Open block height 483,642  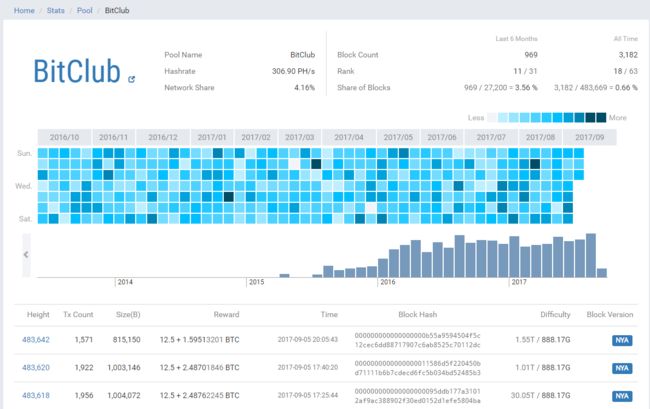tap(36, 340)
